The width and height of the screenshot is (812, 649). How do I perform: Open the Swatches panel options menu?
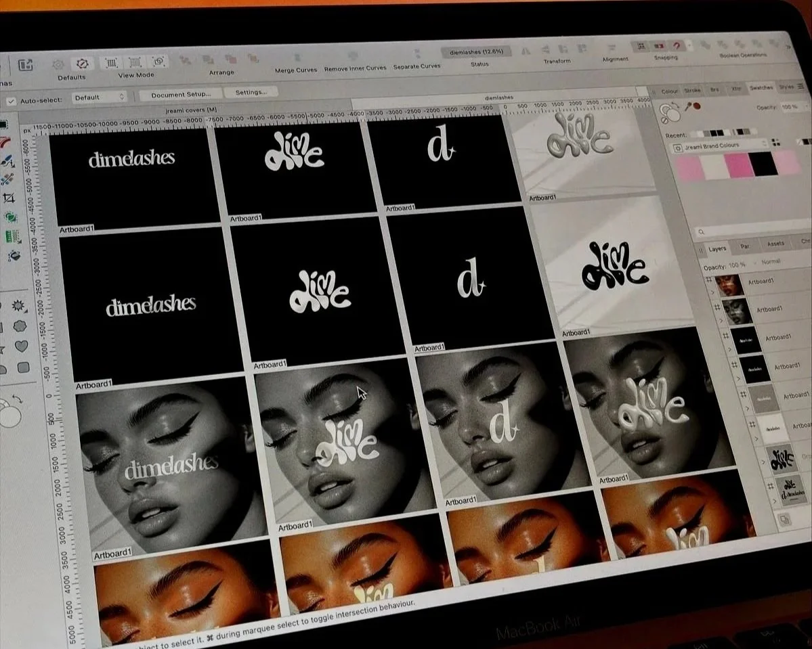pos(801,86)
